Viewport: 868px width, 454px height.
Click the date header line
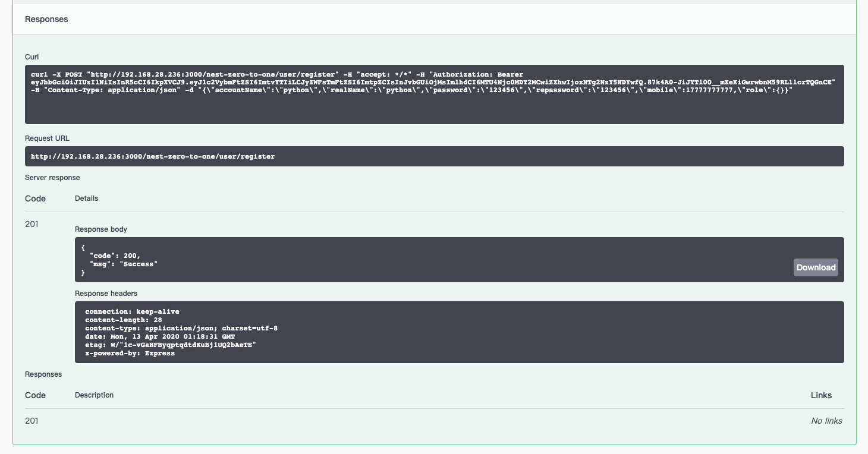[x=160, y=336]
